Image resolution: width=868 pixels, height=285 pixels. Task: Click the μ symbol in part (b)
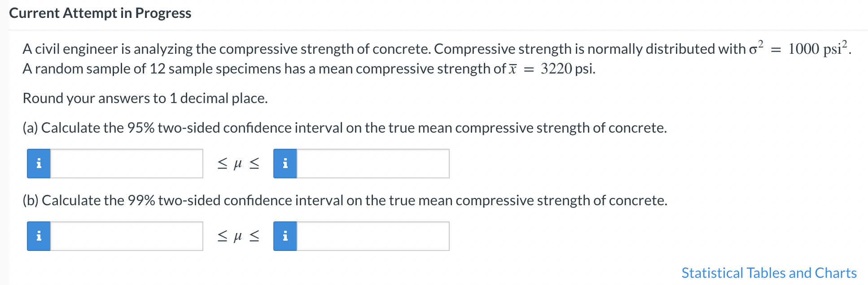pos(238,236)
